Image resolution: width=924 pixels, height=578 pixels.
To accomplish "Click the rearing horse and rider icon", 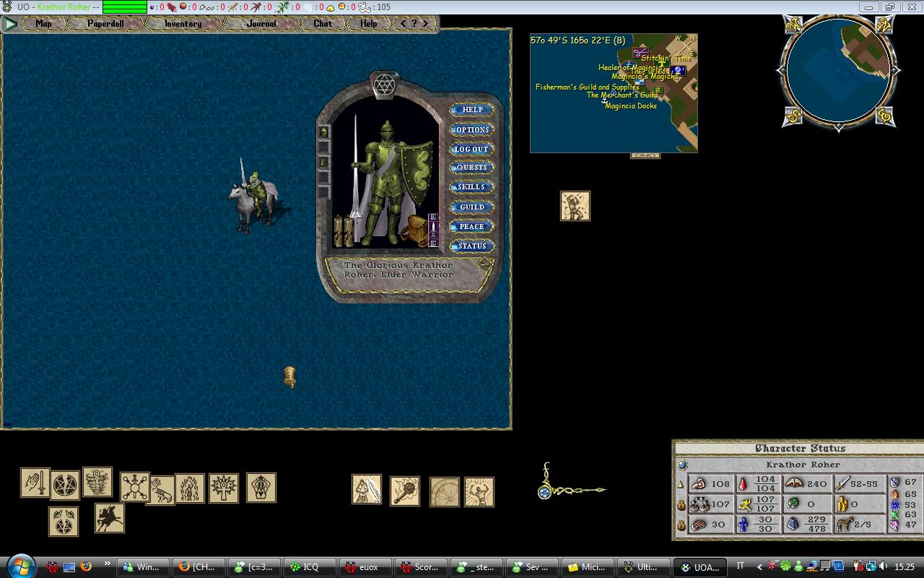I will pyautogui.click(x=110, y=518).
